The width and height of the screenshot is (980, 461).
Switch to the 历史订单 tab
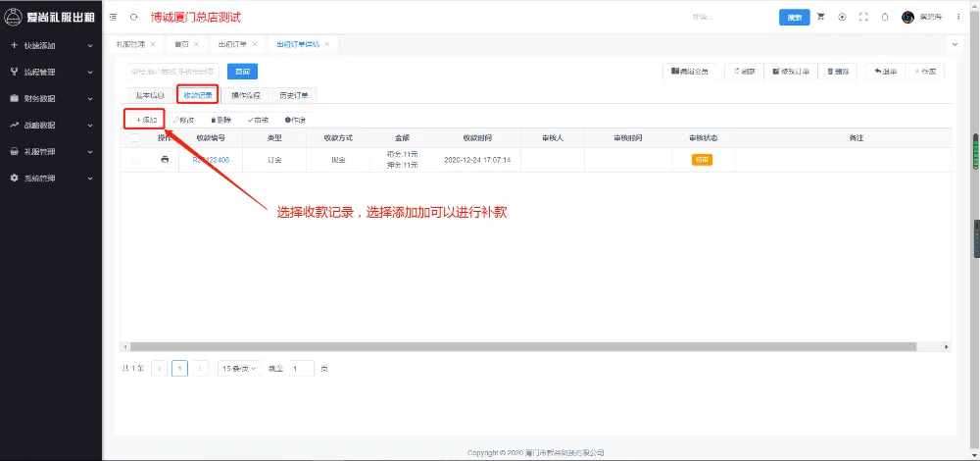click(294, 95)
